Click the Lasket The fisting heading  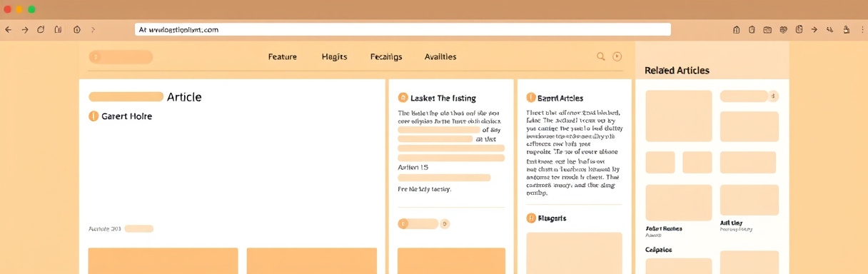[x=443, y=98]
